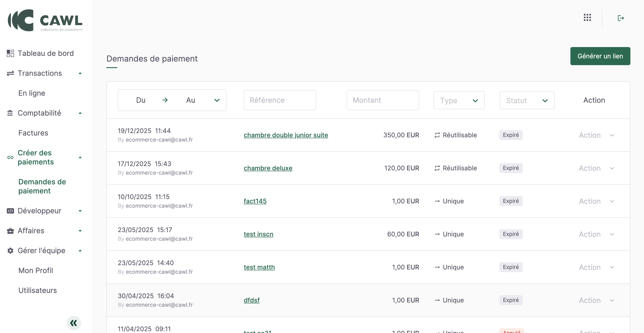
Task: Open the Factures menu item
Action: (x=33, y=133)
